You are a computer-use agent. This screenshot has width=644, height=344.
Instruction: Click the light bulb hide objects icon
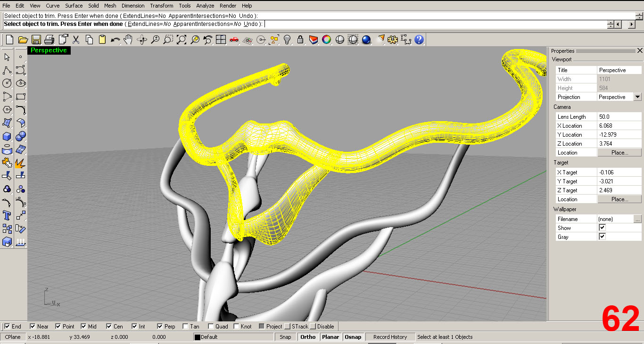(x=287, y=40)
